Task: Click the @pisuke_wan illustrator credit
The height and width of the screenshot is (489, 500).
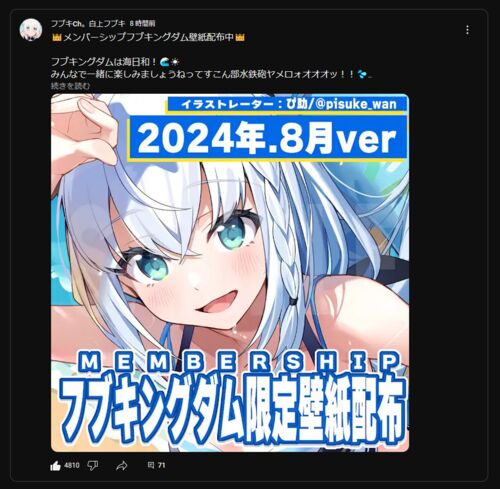Action: pyautogui.click(x=355, y=104)
